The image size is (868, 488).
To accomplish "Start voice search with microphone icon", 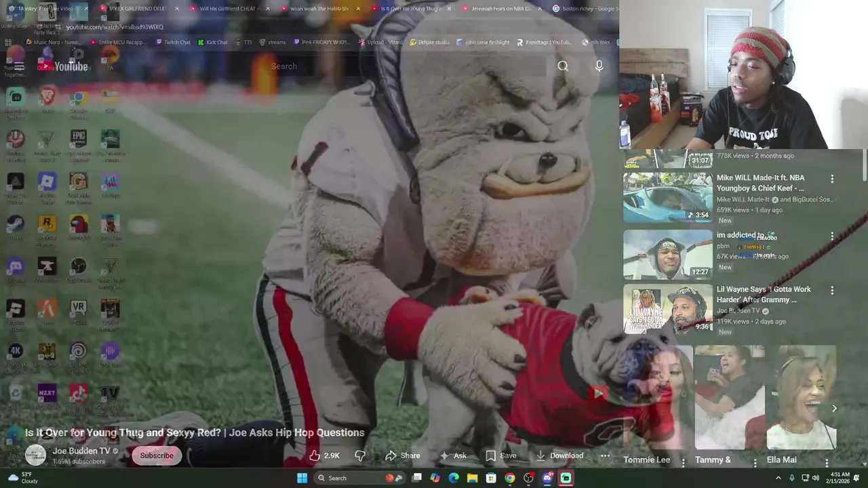I will (599, 66).
